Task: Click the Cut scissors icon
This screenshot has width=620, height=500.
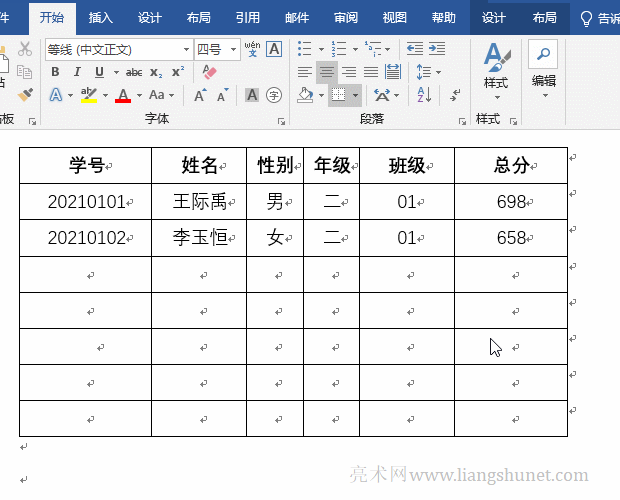Action: point(25,49)
